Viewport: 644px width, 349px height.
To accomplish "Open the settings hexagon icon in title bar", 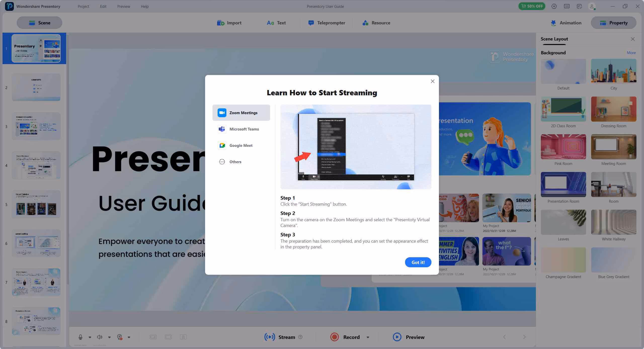I will tap(554, 6).
